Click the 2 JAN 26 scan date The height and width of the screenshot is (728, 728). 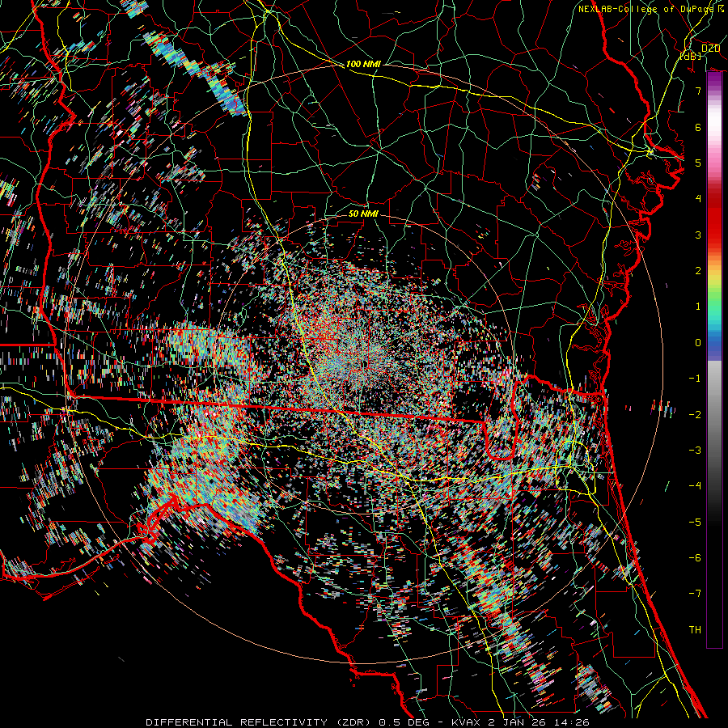517,722
